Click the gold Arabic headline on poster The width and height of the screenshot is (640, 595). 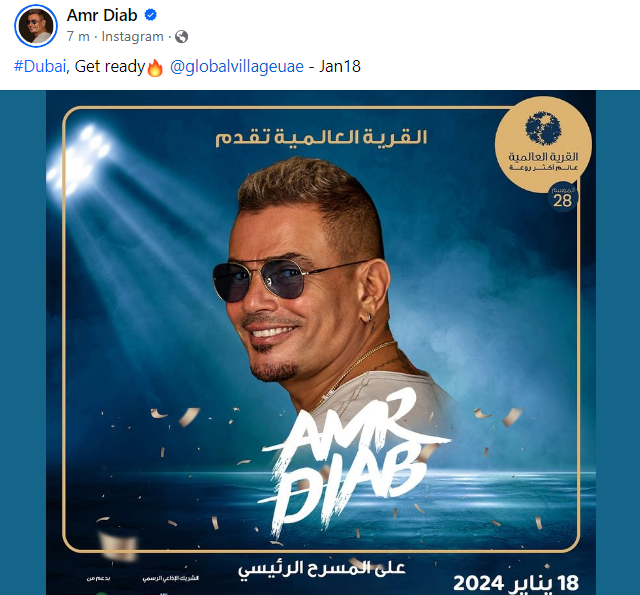pos(321,138)
